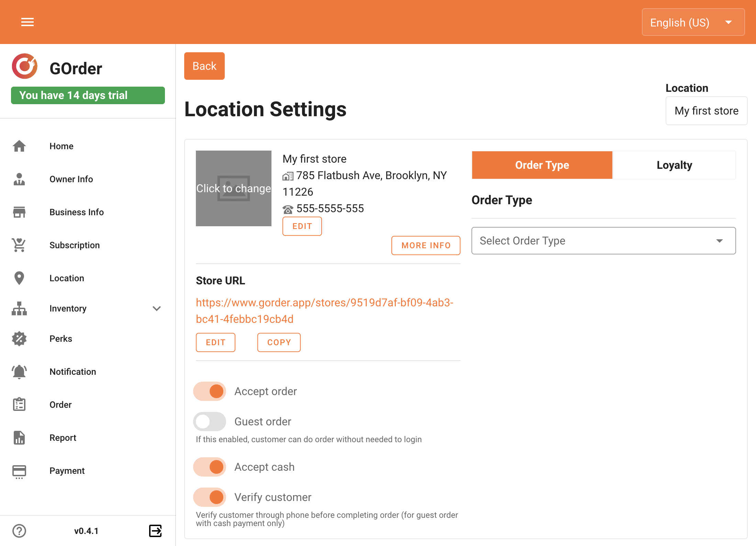The height and width of the screenshot is (546, 756).
Task: Click the Home house icon
Action: tap(19, 146)
